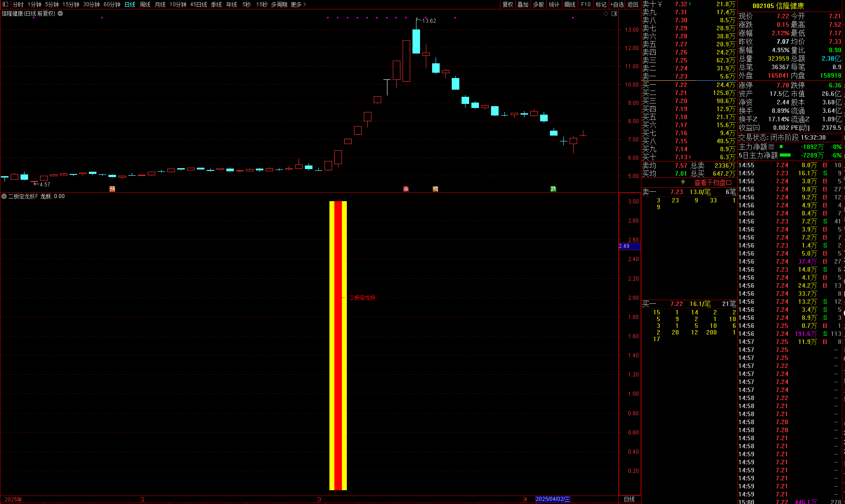Click the 买一 7.22 order book row
This screenshot has height=504, width=845.
click(x=689, y=85)
